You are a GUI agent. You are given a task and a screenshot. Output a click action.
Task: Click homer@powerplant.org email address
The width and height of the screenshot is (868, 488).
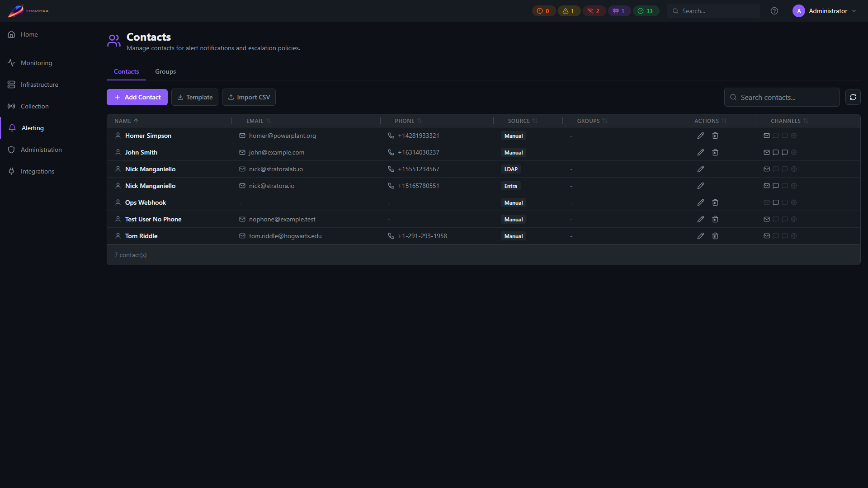283,136
